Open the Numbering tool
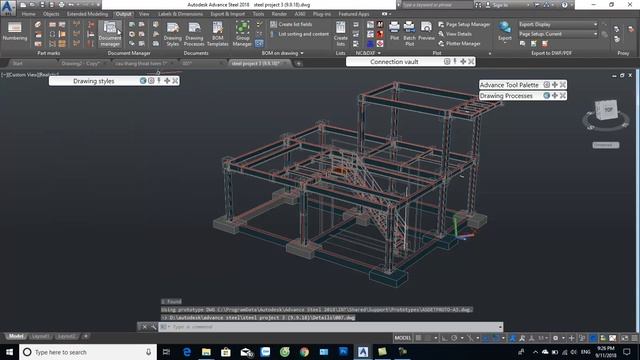This screenshot has width=640, height=360. point(15,31)
